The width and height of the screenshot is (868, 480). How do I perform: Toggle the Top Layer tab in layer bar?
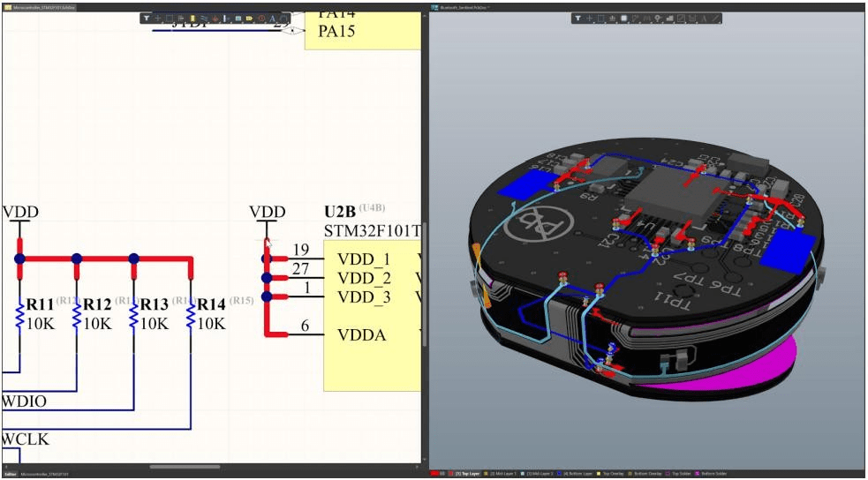tap(464, 474)
